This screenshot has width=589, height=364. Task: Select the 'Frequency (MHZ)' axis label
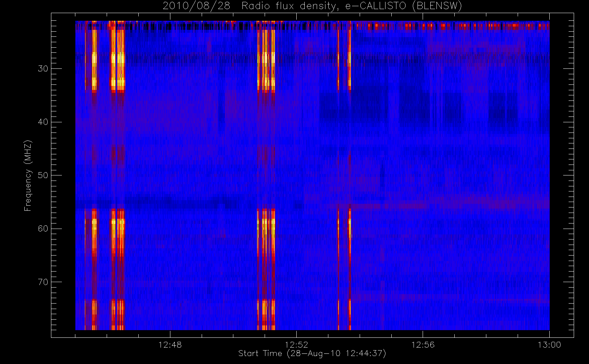tap(28, 175)
